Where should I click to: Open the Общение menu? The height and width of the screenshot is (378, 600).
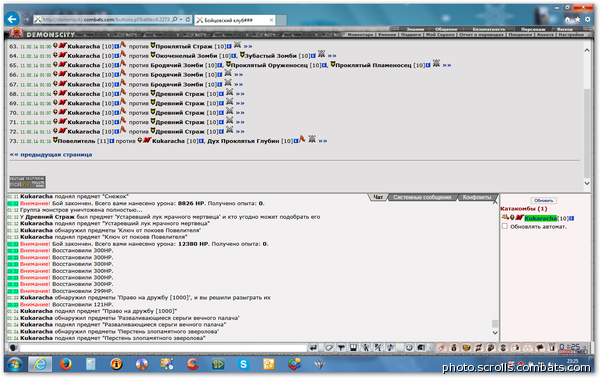click(x=446, y=29)
